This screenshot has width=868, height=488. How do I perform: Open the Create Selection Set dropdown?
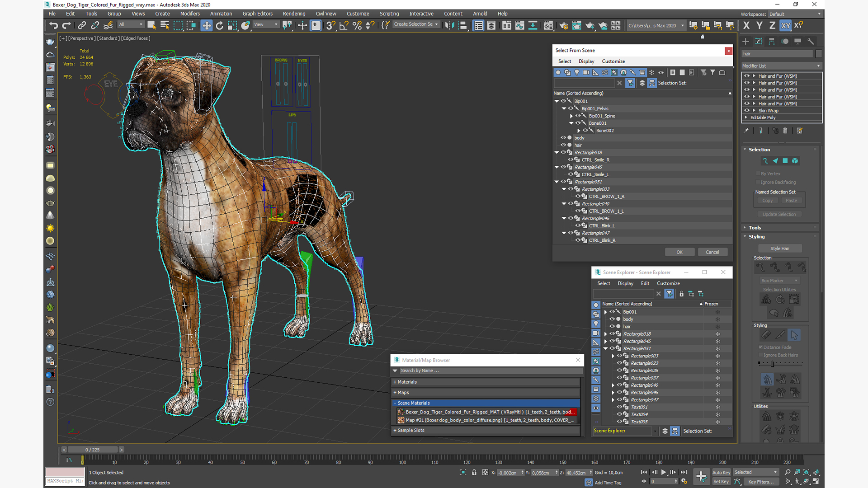[416, 24]
